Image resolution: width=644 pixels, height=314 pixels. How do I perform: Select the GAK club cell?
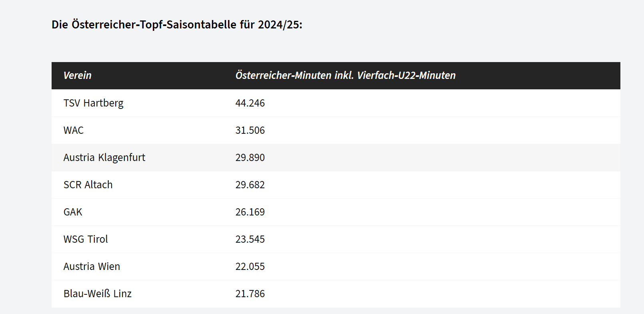pyautogui.click(x=73, y=212)
